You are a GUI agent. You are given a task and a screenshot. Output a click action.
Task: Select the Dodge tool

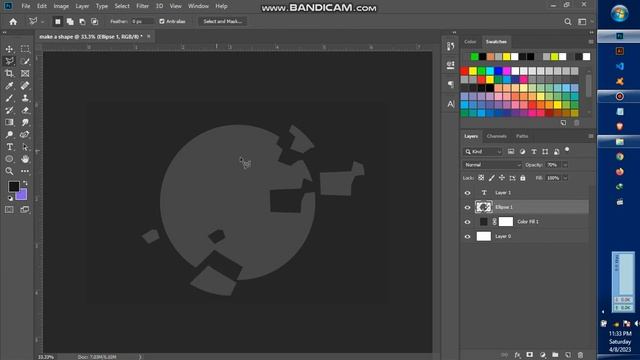tap(9, 135)
